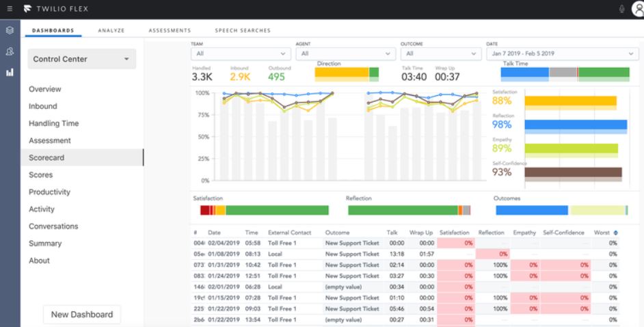Click the 05:46 talk time cell
644x327 pixels.
click(x=397, y=309)
